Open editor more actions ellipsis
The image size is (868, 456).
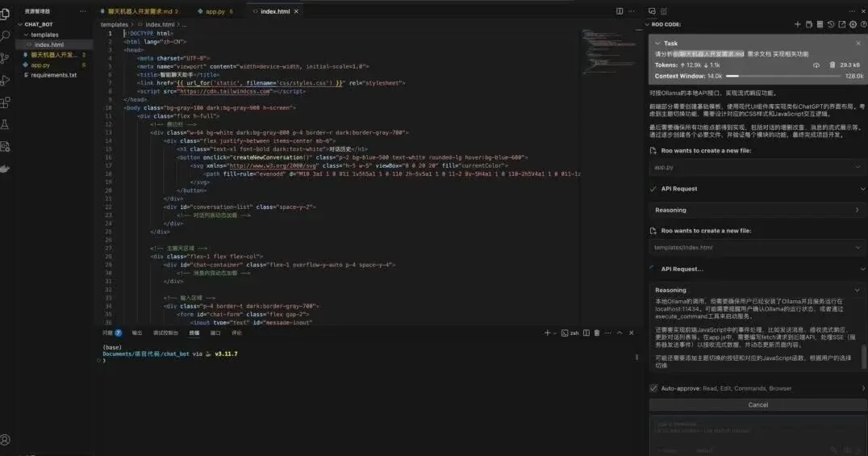point(632,11)
